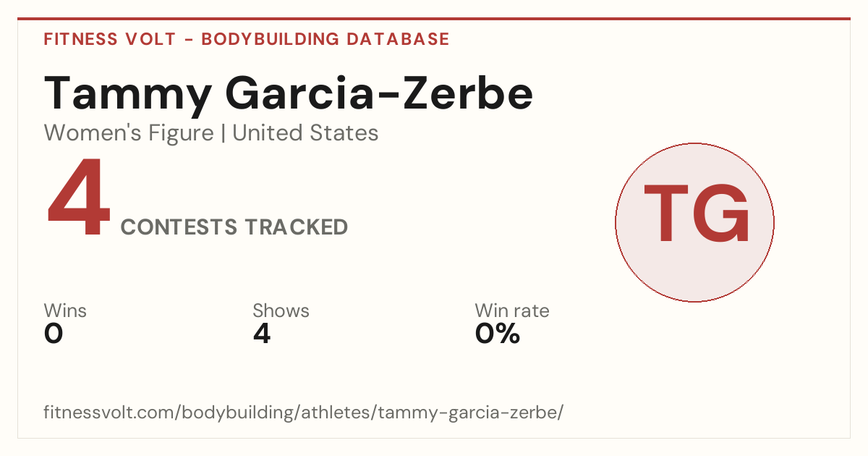Viewport: 868px width, 456px height.
Task: Click tammy-garcia-zerbe slug in the URL
Action: [x=467, y=413]
